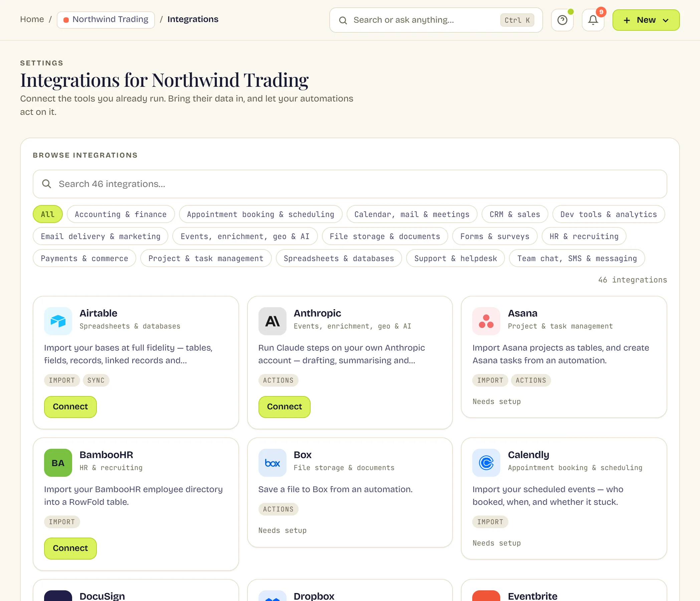700x601 pixels.
Task: Open the New dropdown button
Action: 646,20
